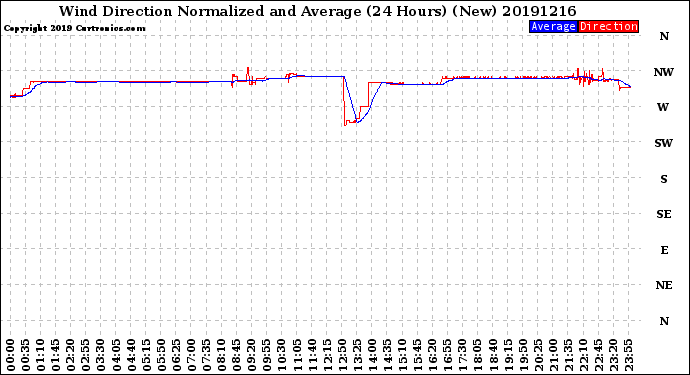
Task: Click the 16:20 time label
Action: pyautogui.click(x=433, y=355)
